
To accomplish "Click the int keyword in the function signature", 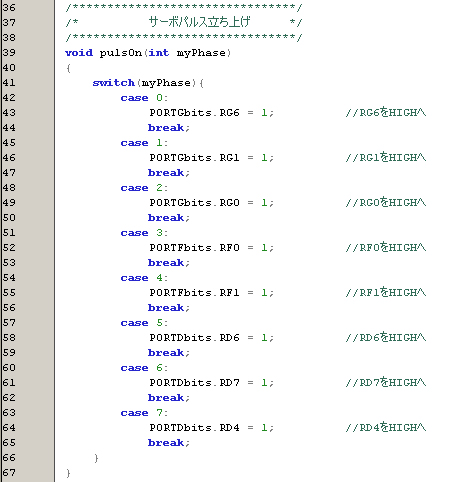I will click(x=159, y=53).
